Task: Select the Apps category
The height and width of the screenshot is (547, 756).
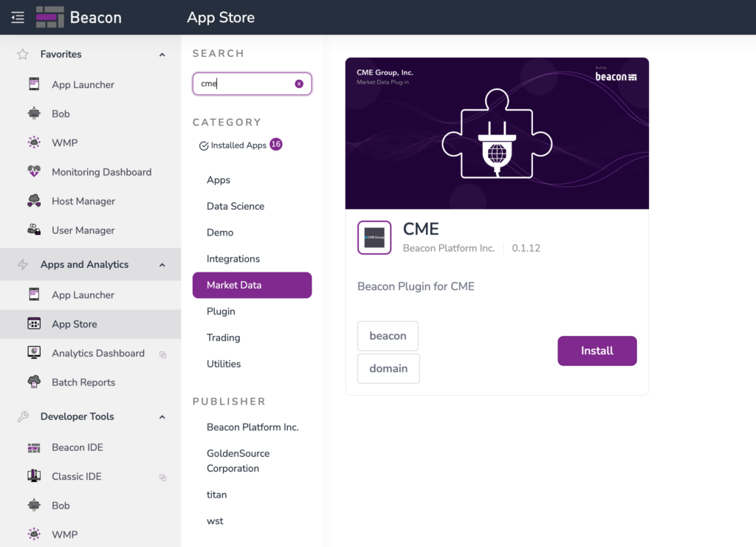Action: (x=219, y=180)
